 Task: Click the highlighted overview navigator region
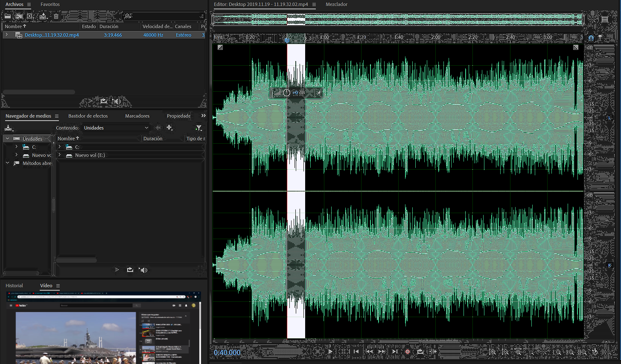(x=296, y=19)
